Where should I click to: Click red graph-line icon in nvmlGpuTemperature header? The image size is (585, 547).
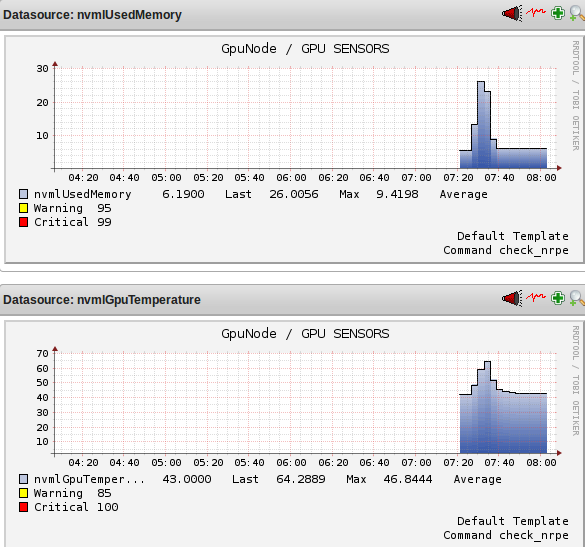(x=536, y=297)
